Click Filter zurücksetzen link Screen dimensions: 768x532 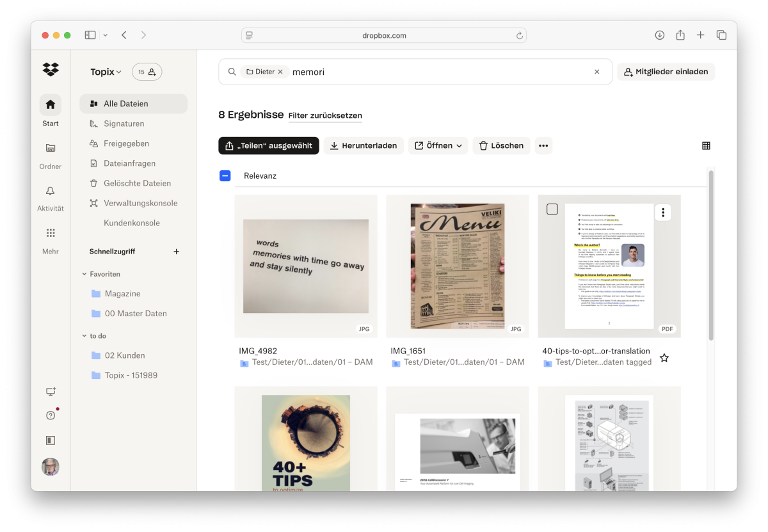[325, 116]
